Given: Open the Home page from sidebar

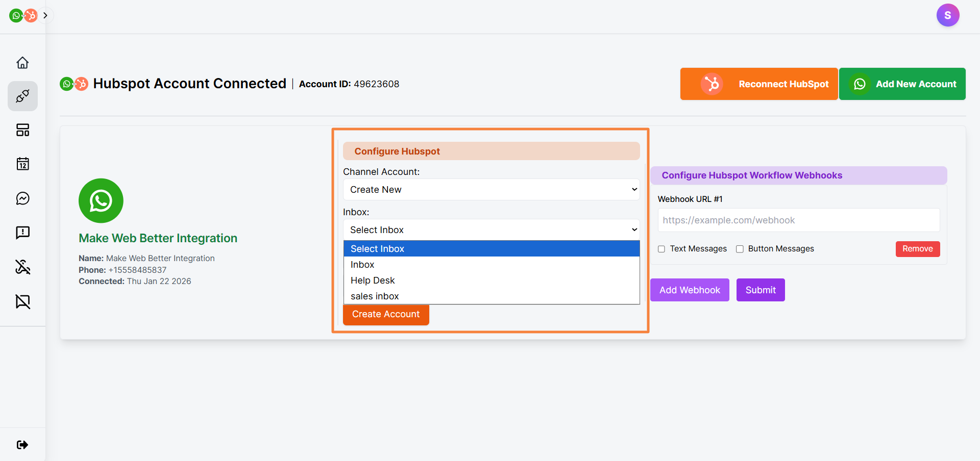Looking at the screenshot, I should [22, 62].
